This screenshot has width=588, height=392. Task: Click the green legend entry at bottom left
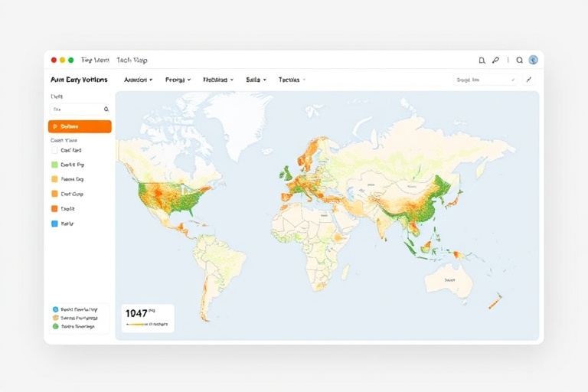(x=55, y=326)
